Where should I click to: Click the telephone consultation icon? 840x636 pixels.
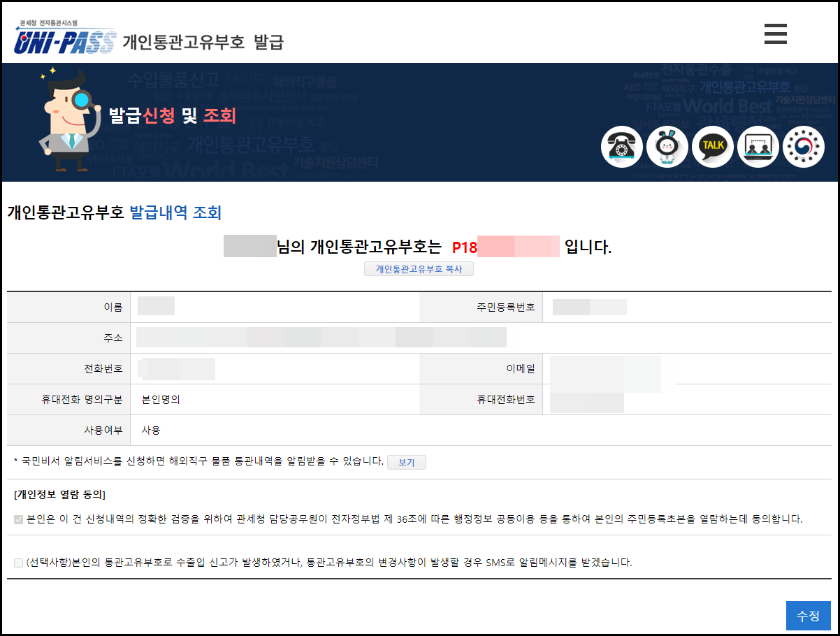[x=621, y=147]
